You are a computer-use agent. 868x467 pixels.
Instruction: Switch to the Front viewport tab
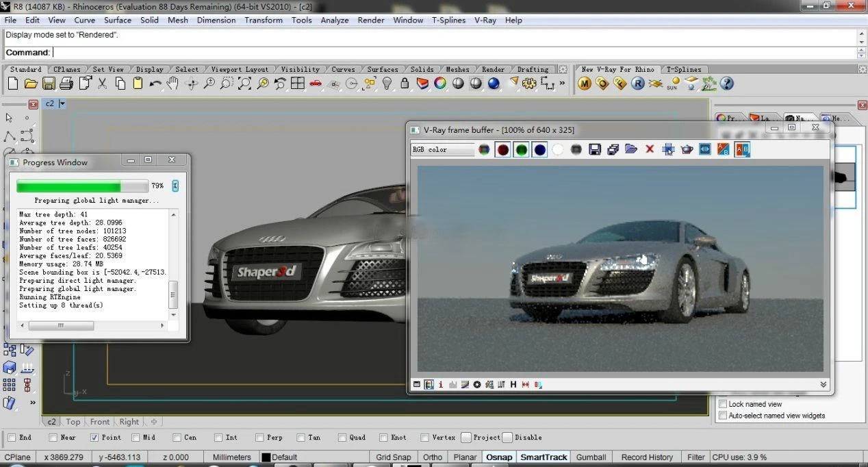coord(99,422)
